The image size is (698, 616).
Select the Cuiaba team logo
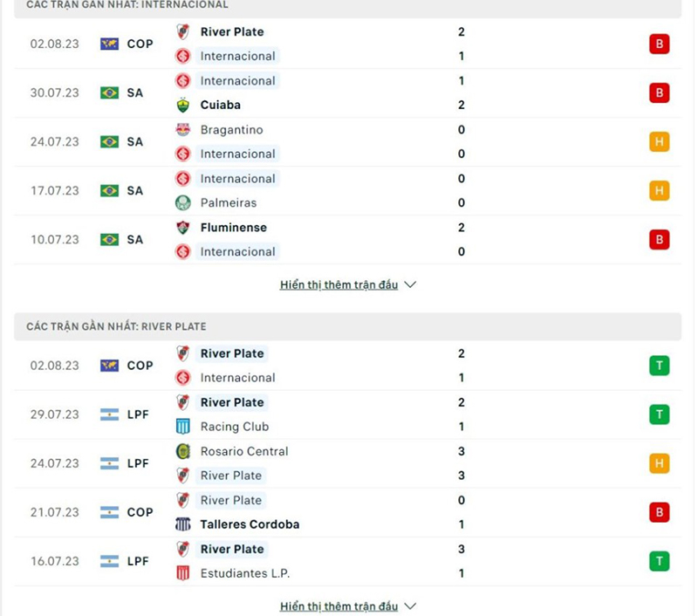point(182,105)
